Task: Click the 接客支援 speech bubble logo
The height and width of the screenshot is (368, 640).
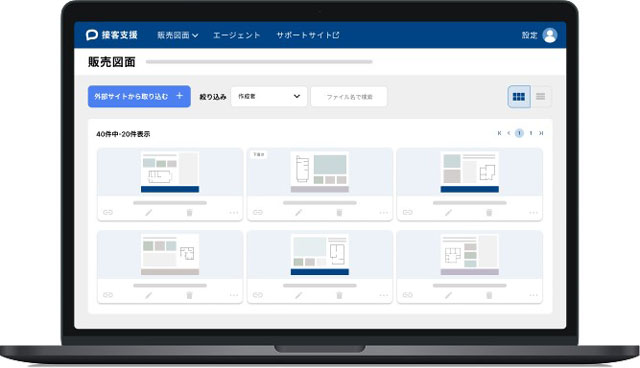Action: coord(91,35)
